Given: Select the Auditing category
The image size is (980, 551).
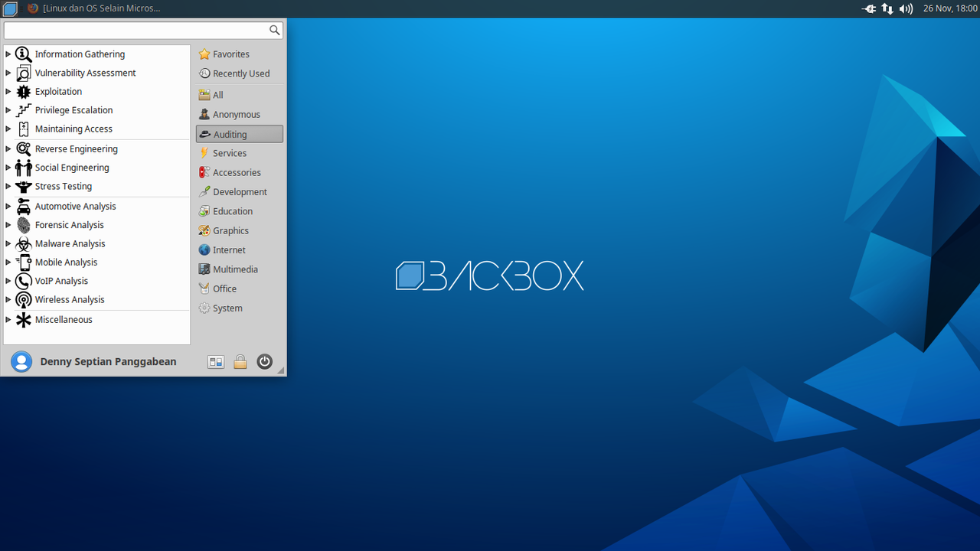Looking at the screenshot, I should [240, 134].
